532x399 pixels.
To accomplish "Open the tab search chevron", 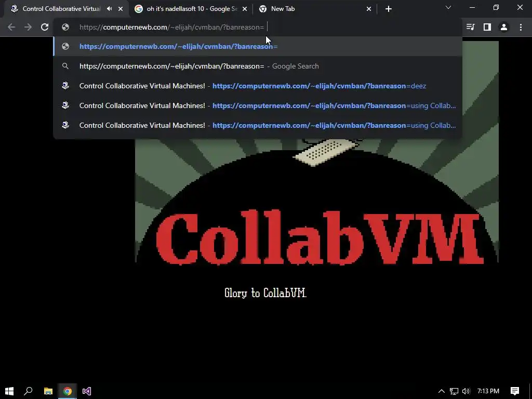I will click(448, 7).
